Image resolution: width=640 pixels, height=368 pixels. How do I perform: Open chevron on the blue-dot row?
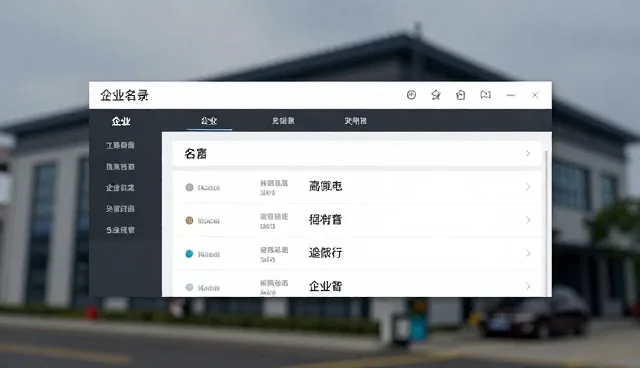[528, 253]
